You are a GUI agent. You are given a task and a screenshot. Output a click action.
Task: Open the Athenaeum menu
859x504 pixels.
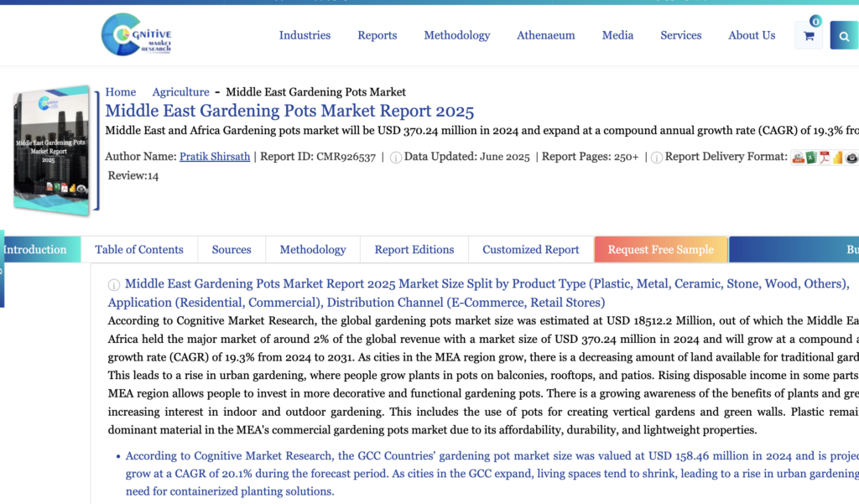pyautogui.click(x=545, y=35)
